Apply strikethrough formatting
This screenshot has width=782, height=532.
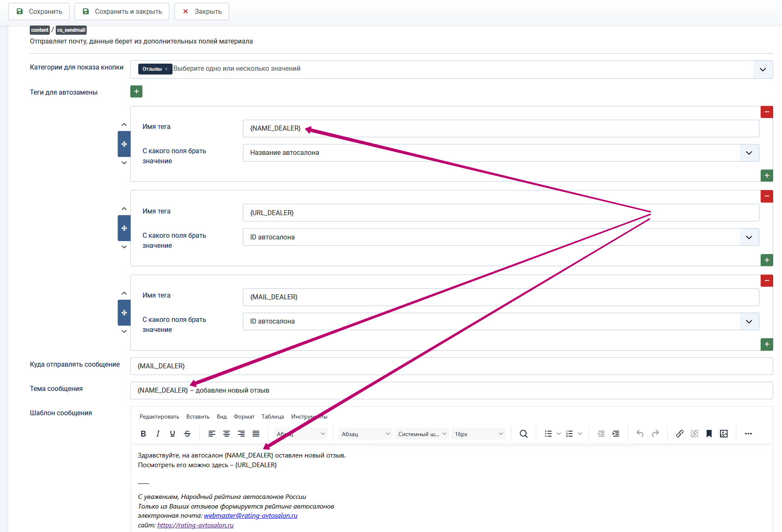[x=187, y=434]
